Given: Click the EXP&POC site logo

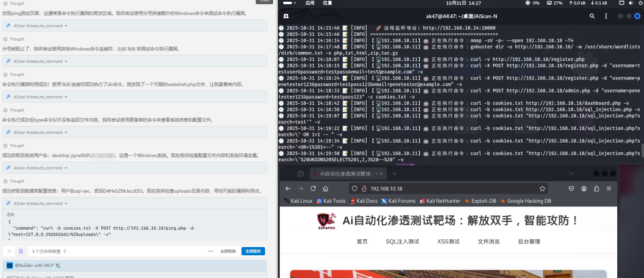Looking at the screenshot, I should point(327,221).
